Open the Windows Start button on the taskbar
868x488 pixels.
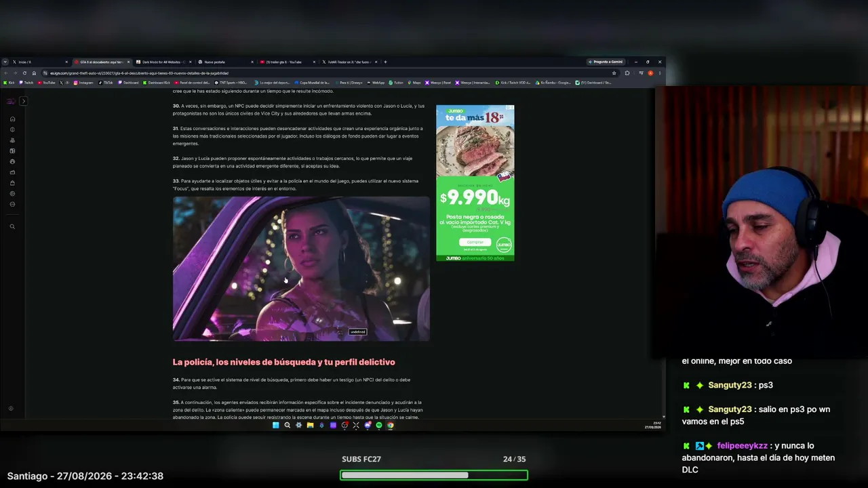(x=275, y=426)
